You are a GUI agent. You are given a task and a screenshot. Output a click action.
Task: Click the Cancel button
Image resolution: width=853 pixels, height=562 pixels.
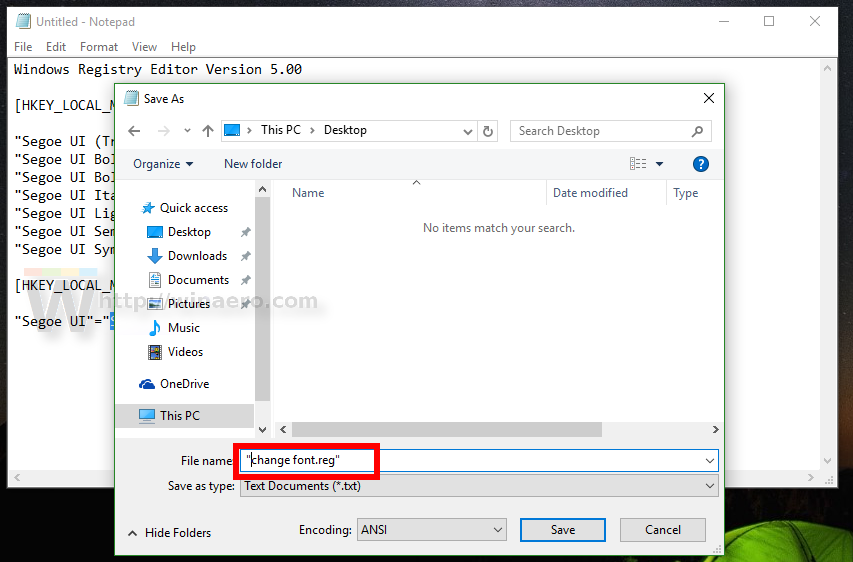[663, 529]
